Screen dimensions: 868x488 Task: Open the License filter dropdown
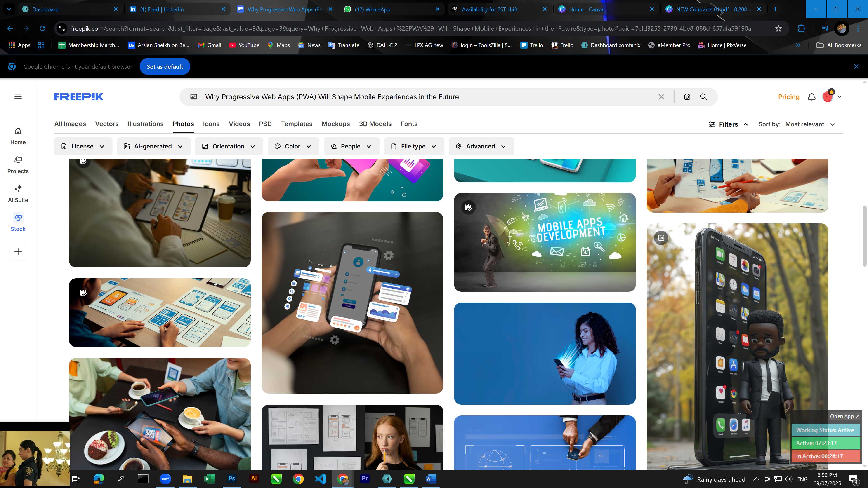coord(83,146)
